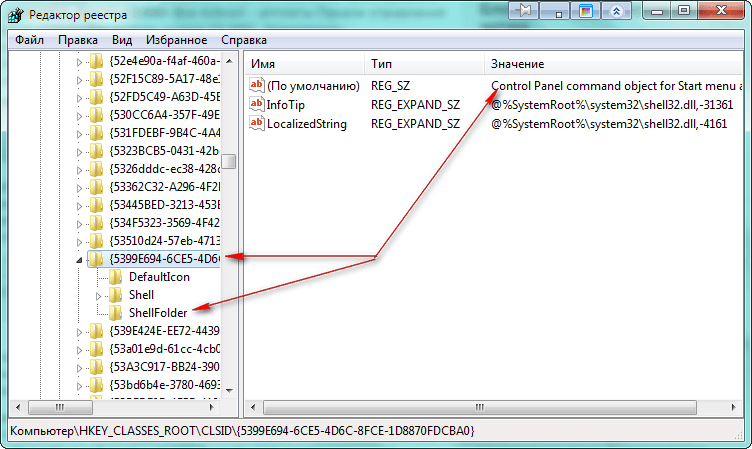Open the Избранное menu

click(176, 40)
